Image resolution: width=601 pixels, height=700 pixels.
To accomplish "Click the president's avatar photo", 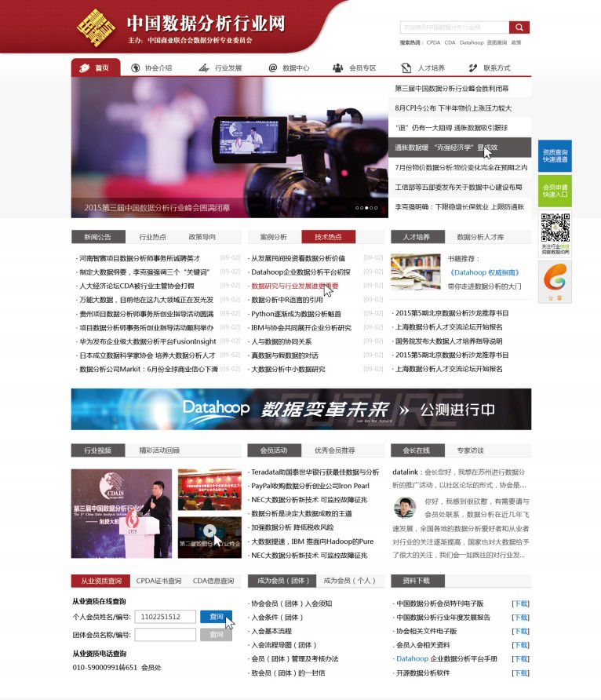I will tap(405, 507).
